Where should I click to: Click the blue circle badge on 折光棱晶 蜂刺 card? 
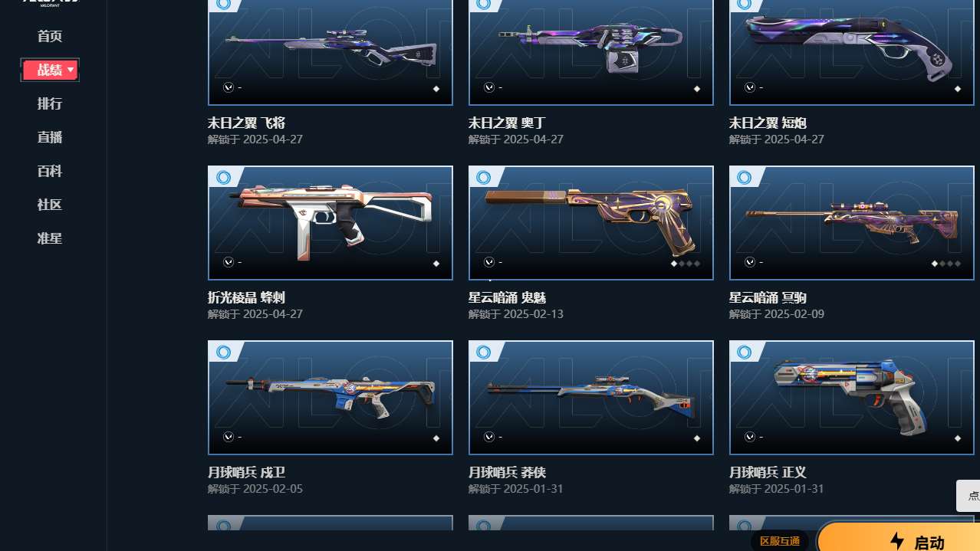point(223,178)
